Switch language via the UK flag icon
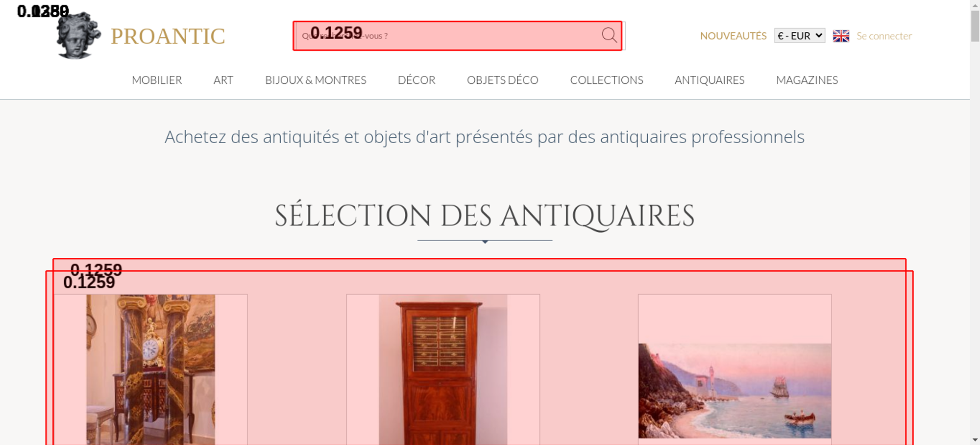The height and width of the screenshot is (445, 980). tap(841, 36)
